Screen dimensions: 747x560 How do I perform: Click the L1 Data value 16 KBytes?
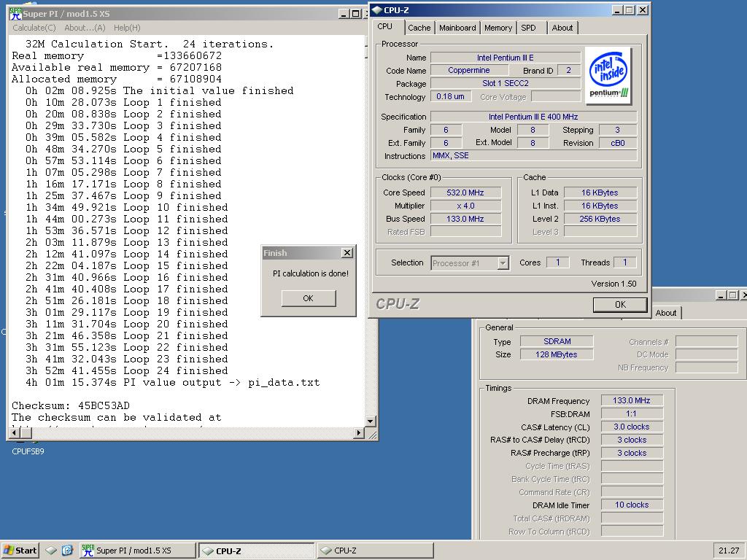click(x=600, y=192)
